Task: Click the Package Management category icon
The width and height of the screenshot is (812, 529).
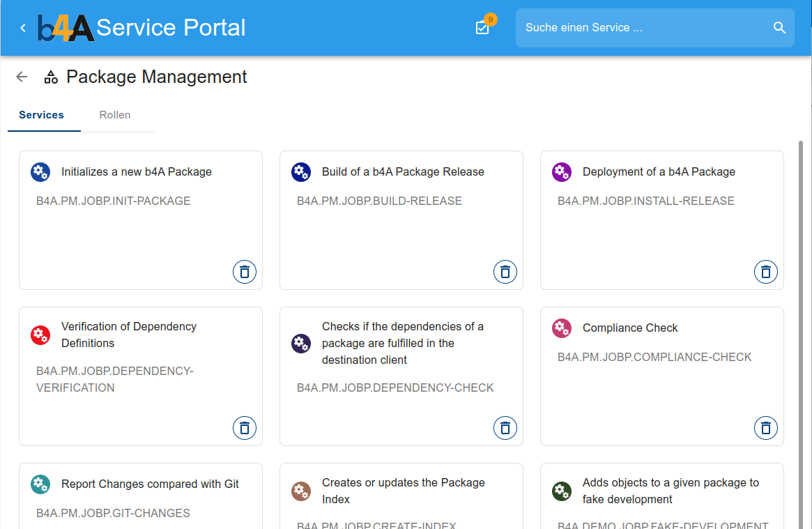Action: pyautogui.click(x=50, y=77)
